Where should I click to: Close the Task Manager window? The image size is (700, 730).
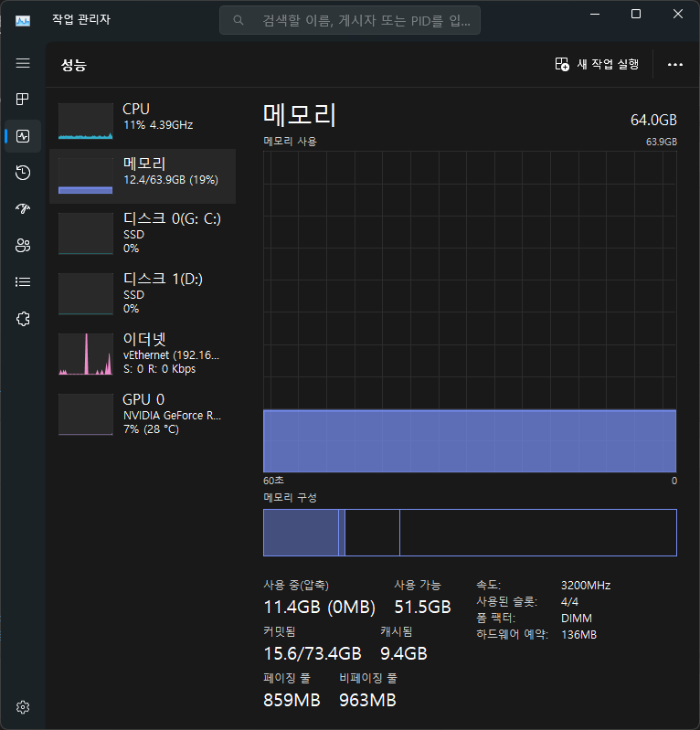click(678, 15)
